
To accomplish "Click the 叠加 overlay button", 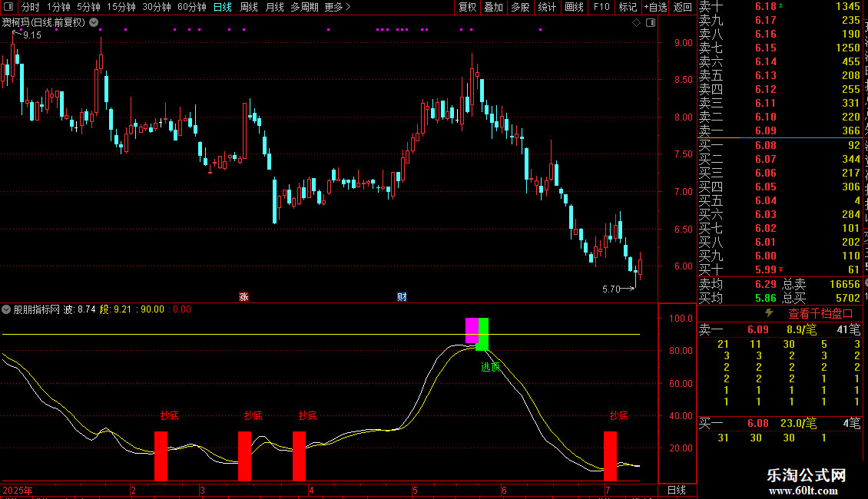I will [x=493, y=7].
